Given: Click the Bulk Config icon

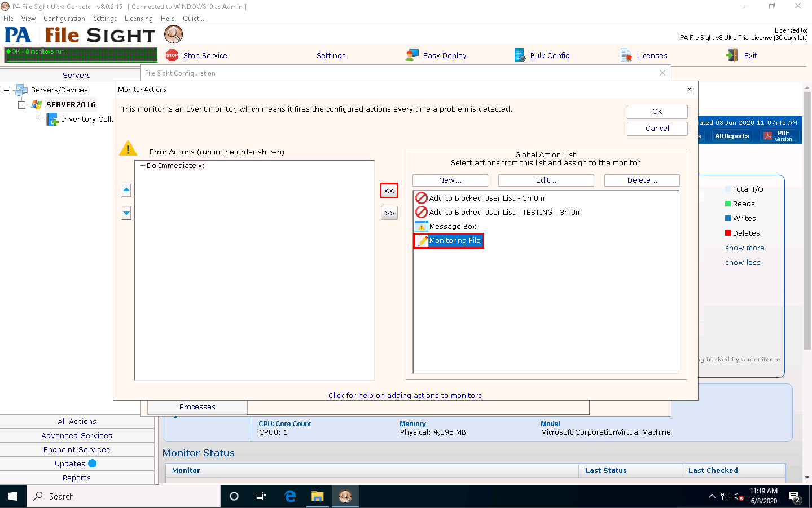Looking at the screenshot, I should (x=520, y=55).
